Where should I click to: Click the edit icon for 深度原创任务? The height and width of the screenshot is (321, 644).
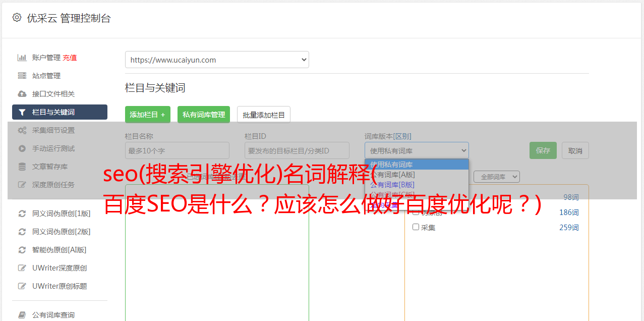[x=22, y=185]
